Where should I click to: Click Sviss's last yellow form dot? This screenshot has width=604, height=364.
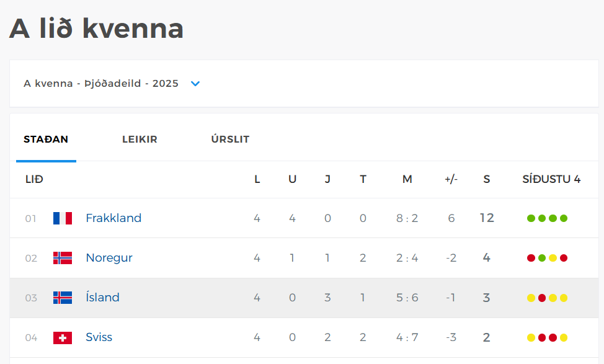tap(564, 338)
